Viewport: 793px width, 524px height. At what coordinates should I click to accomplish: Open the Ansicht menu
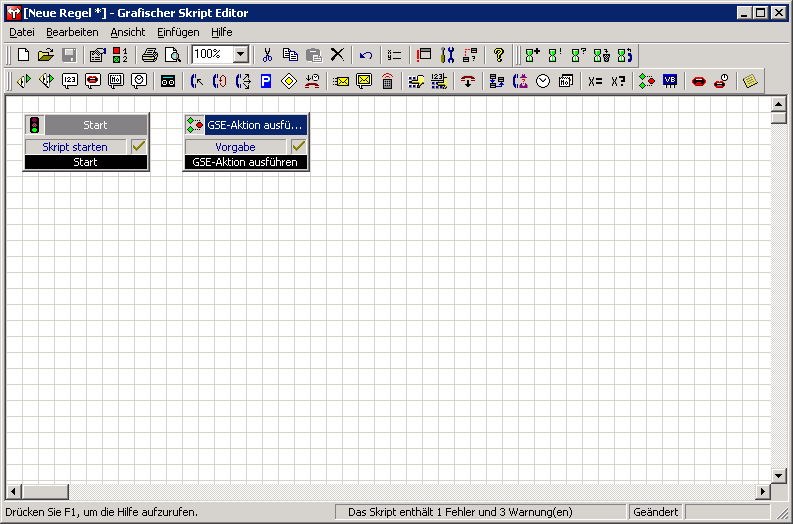[x=128, y=32]
